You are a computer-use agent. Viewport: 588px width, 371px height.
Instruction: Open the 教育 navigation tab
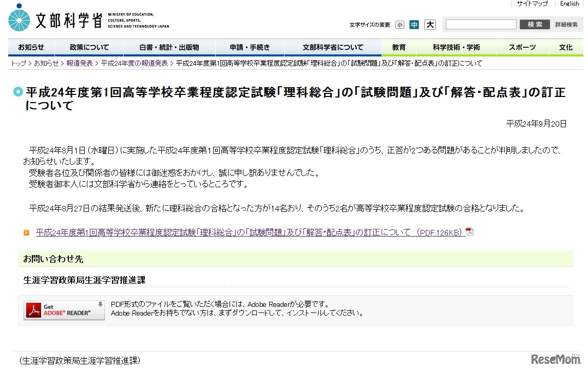pos(399,47)
